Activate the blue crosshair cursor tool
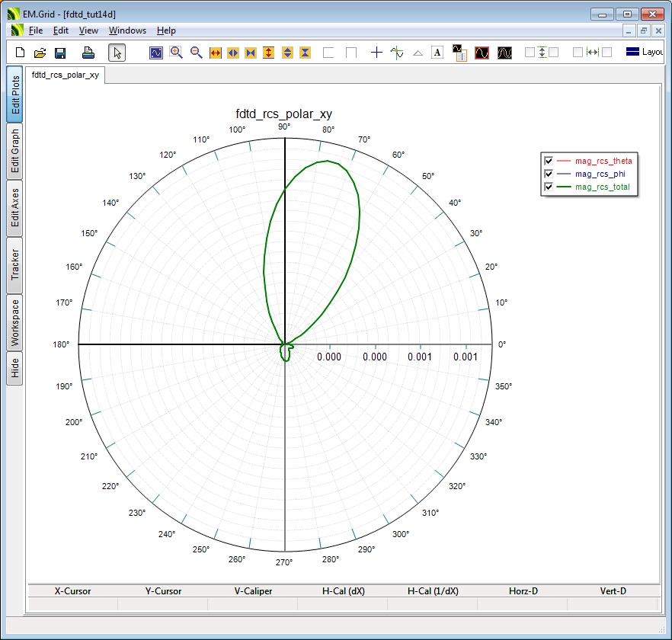The height and width of the screenshot is (640, 672). click(x=376, y=53)
